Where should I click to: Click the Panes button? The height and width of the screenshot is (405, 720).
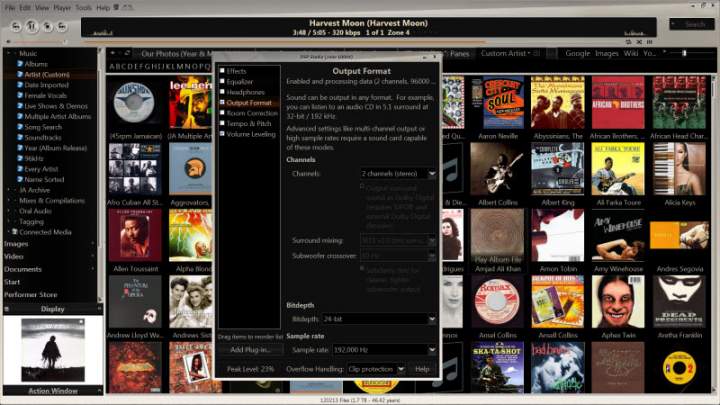pyautogui.click(x=459, y=53)
